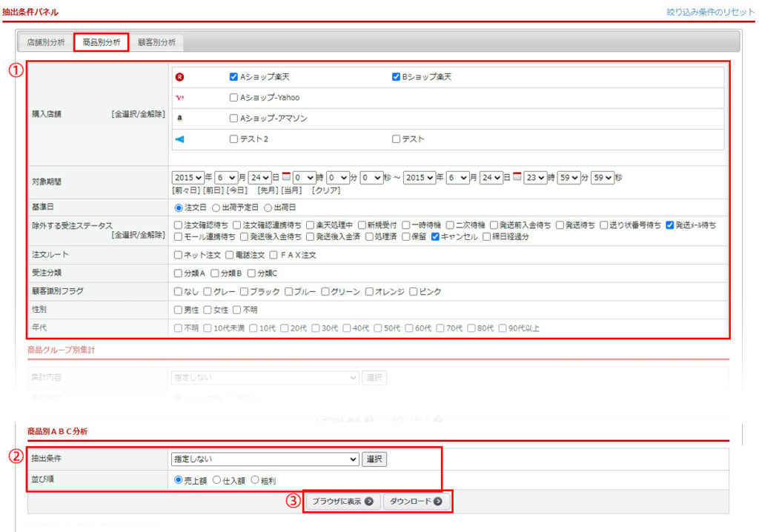
Task: Check the Aショップ-Yahoo checkbox
Action: pyautogui.click(x=233, y=98)
